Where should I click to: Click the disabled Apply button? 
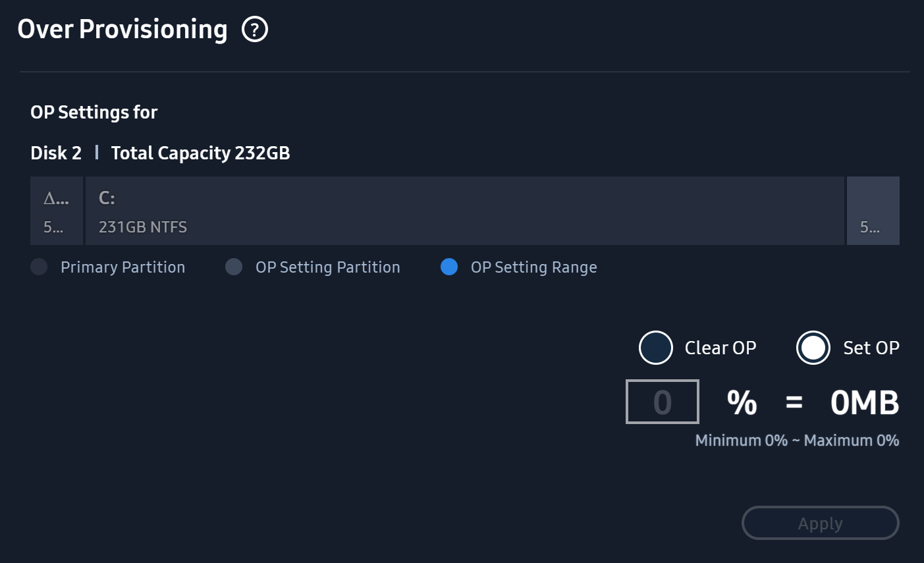(x=821, y=523)
